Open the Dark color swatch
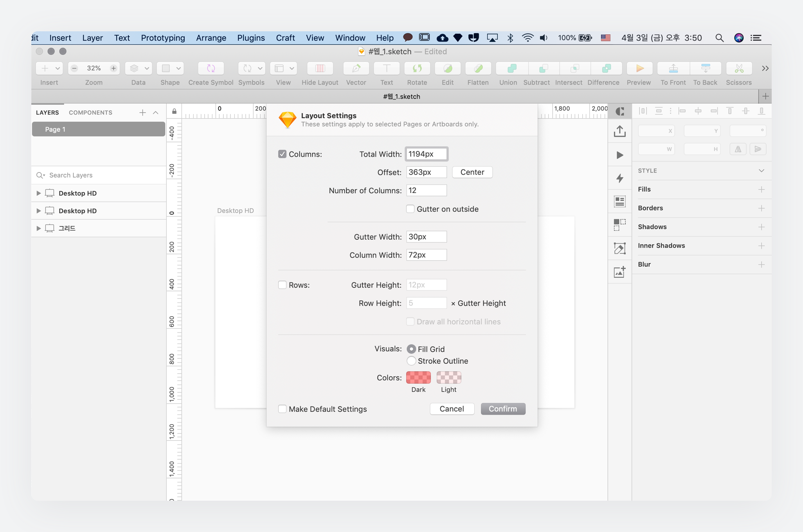803x532 pixels. 418,377
